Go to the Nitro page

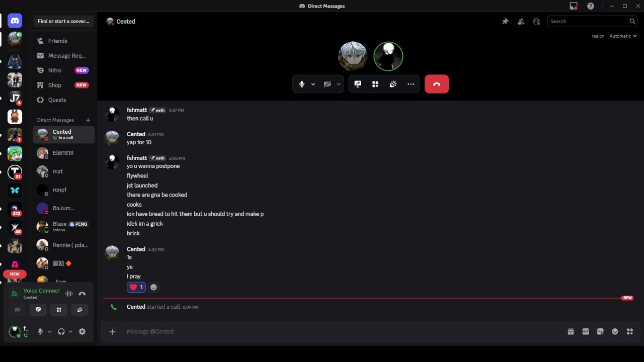point(55,70)
